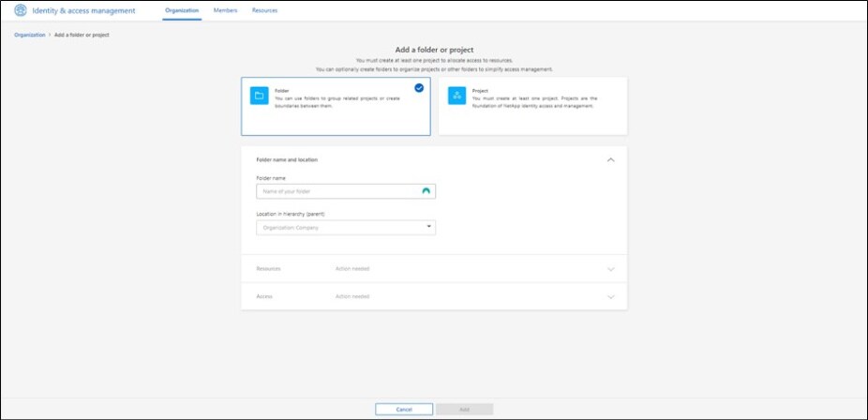Switch to the Organization tab
868x420 pixels.
click(182, 10)
